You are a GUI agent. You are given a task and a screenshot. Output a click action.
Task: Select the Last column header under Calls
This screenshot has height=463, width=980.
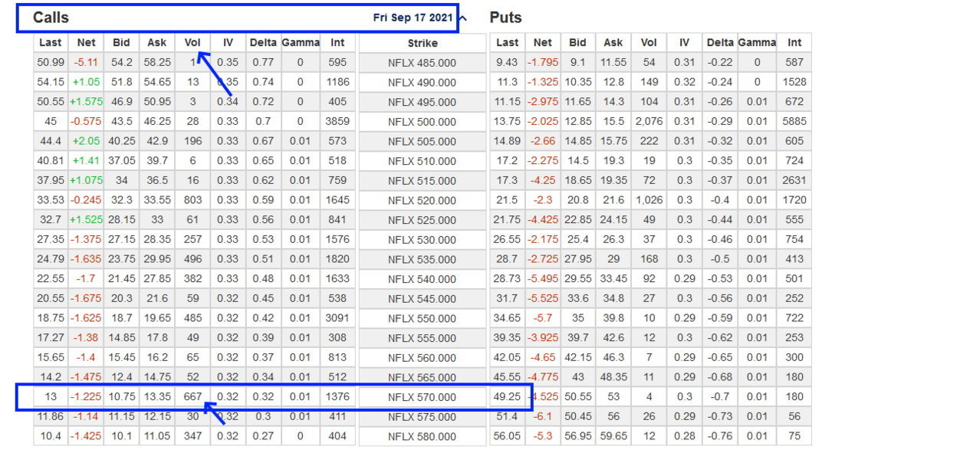[51, 43]
